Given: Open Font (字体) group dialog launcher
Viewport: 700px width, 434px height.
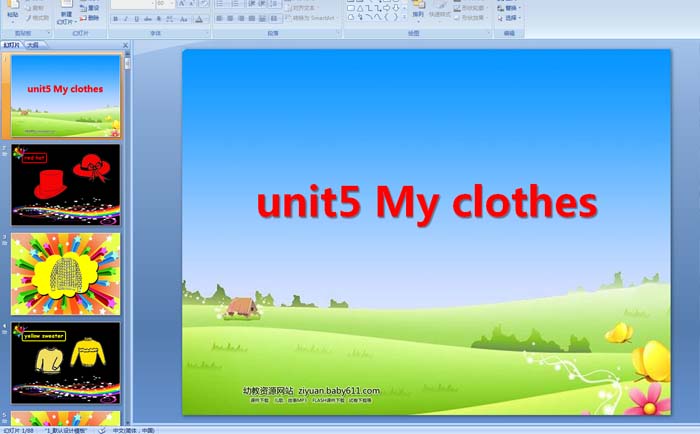Looking at the screenshot, I should click(x=207, y=33).
